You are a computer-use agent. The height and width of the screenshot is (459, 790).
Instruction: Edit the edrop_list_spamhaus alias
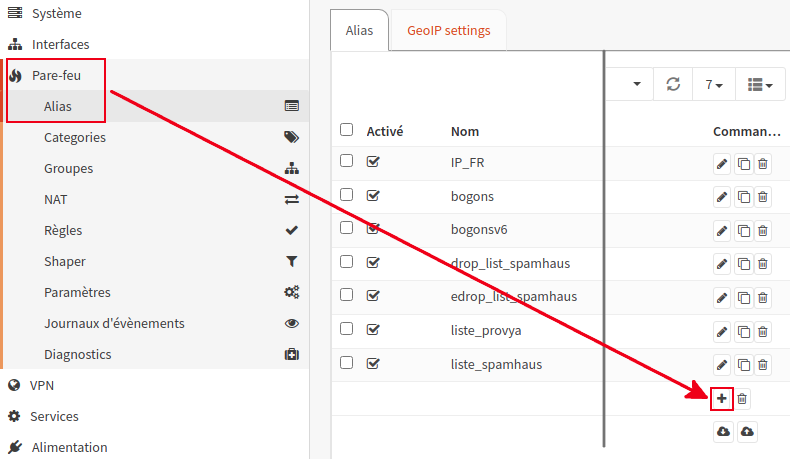pyautogui.click(x=722, y=298)
